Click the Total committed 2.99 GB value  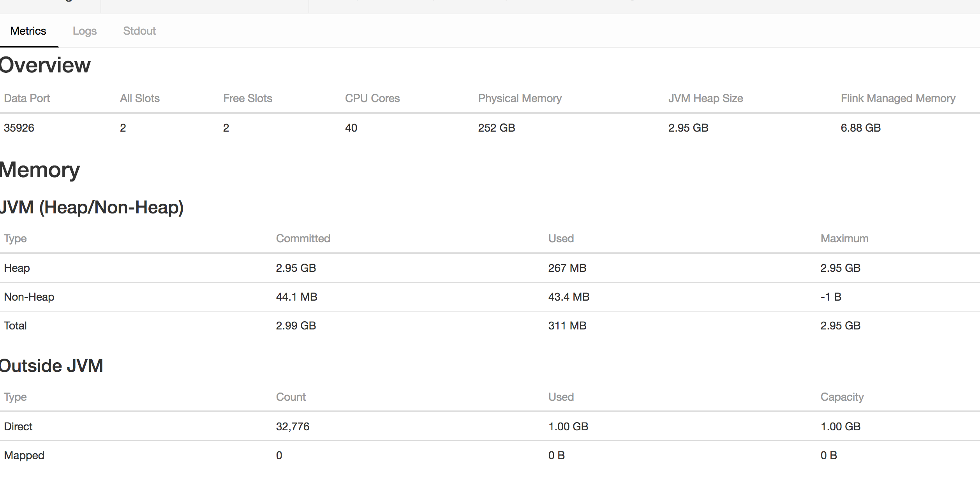(x=296, y=326)
